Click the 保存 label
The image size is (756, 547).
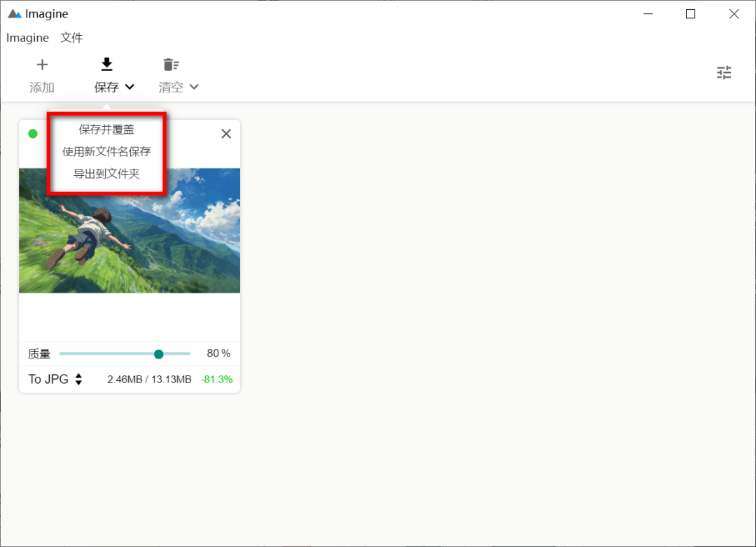(106, 88)
